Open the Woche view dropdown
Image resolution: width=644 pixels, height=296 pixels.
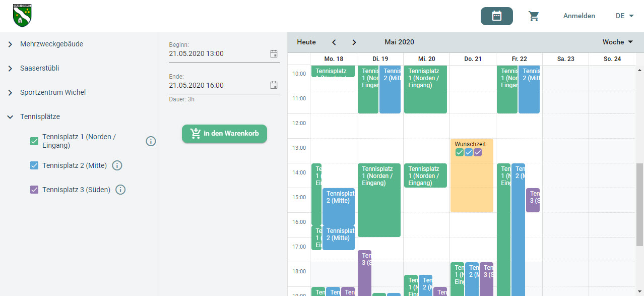pyautogui.click(x=618, y=42)
